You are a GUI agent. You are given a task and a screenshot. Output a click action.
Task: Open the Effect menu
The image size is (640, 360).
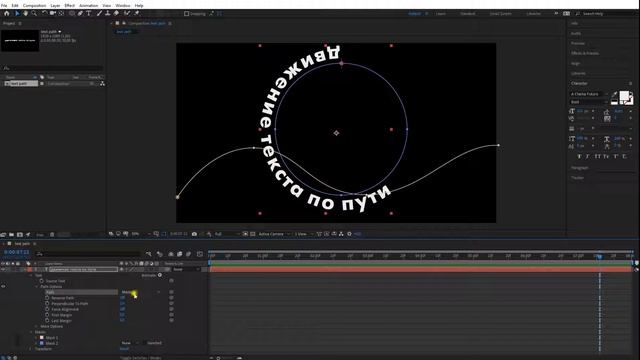coord(70,6)
